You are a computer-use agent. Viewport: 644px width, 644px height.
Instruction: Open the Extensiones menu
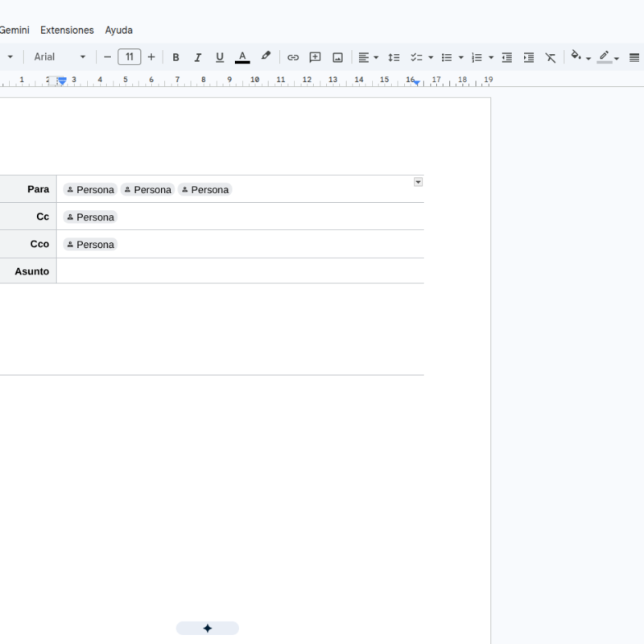coord(67,30)
